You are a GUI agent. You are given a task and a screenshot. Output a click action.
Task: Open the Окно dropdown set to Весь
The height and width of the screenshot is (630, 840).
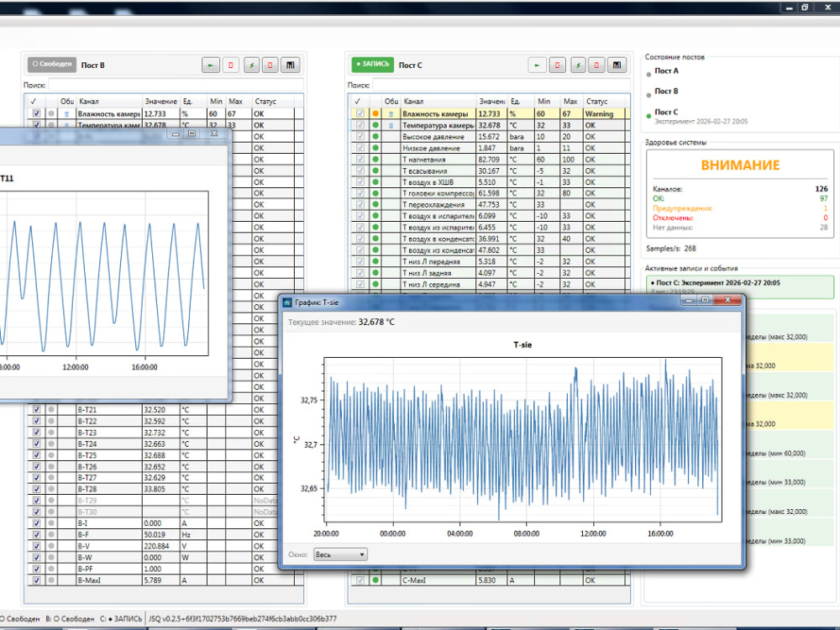[340, 554]
